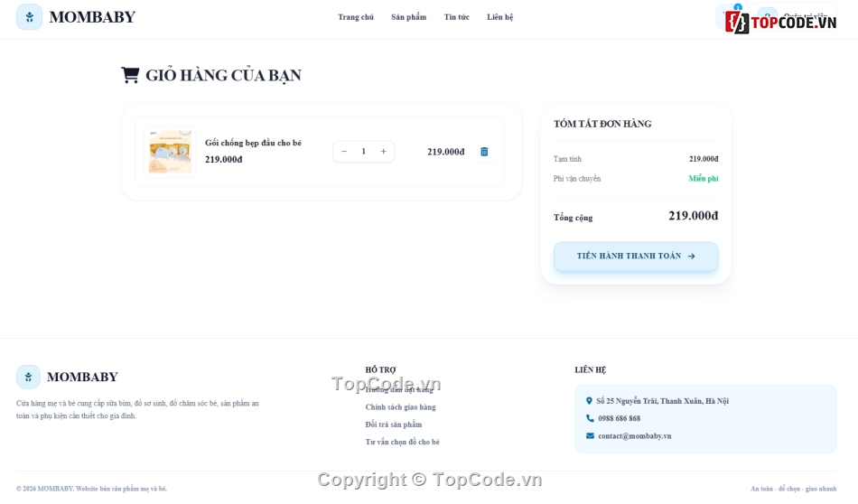Click the envelope email icon in contact box

point(590,436)
